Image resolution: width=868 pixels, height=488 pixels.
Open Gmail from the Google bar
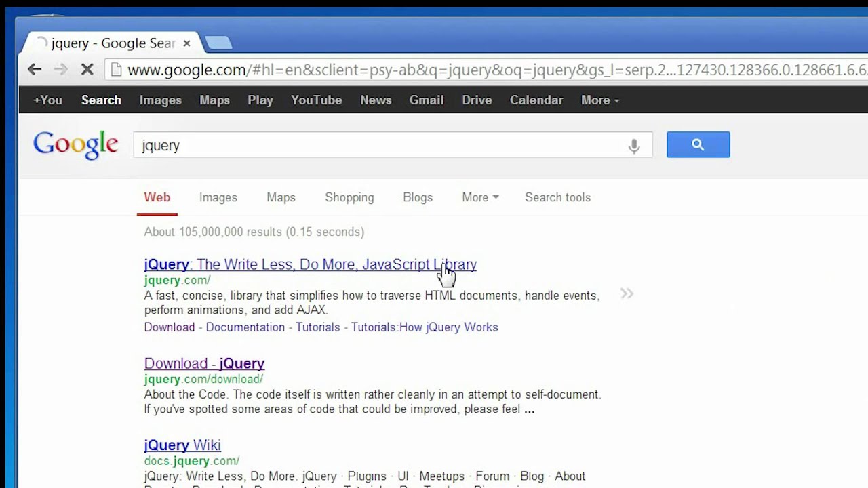pos(426,100)
